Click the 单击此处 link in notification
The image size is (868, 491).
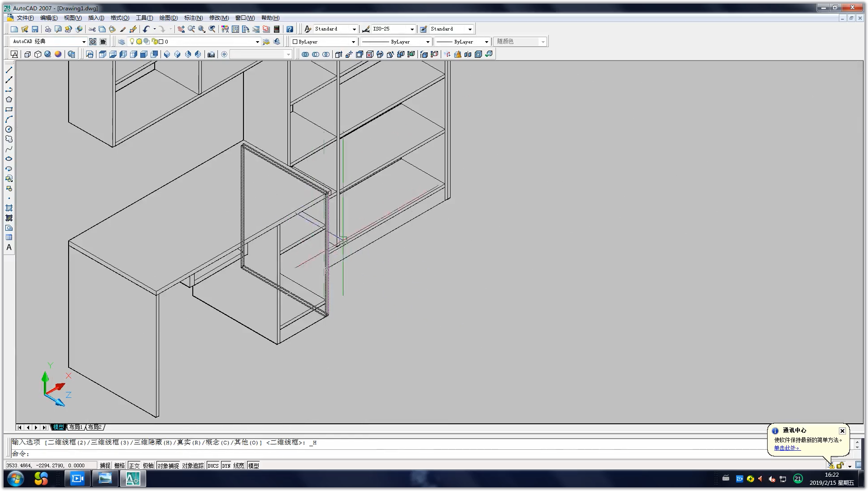(787, 448)
